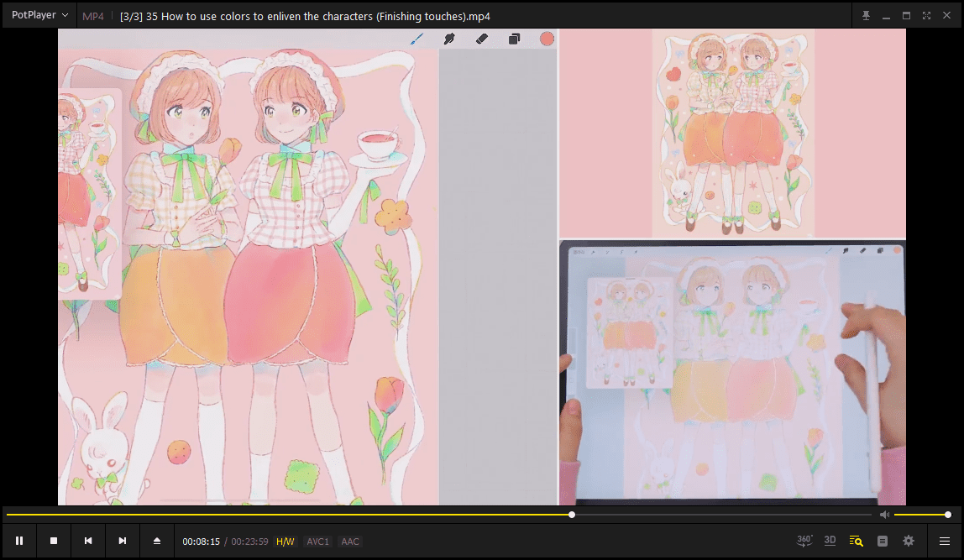Viewport: 964px width, 560px height.
Task: Toggle 360 degree video mode
Action: (804, 541)
